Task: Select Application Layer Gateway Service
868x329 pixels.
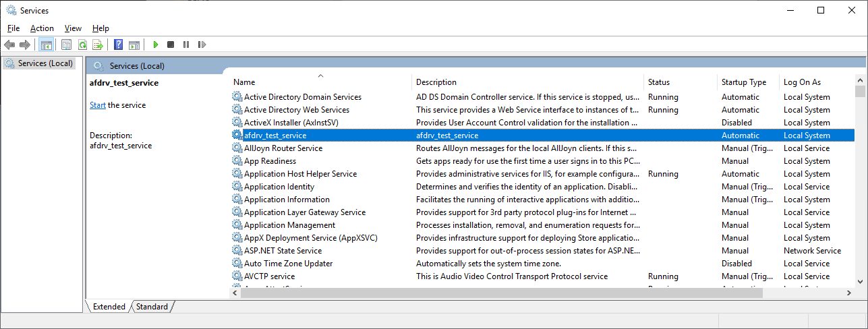Action: click(305, 212)
